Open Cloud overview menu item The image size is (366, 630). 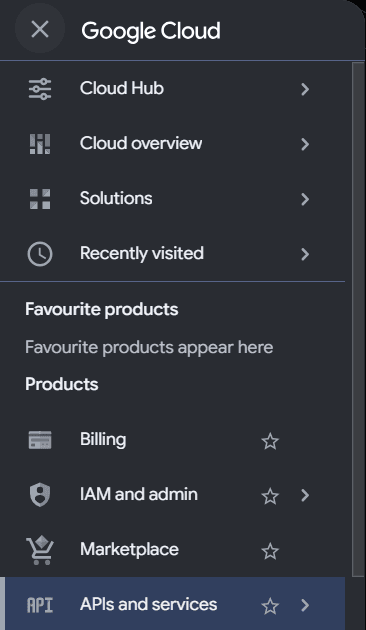[172, 144]
